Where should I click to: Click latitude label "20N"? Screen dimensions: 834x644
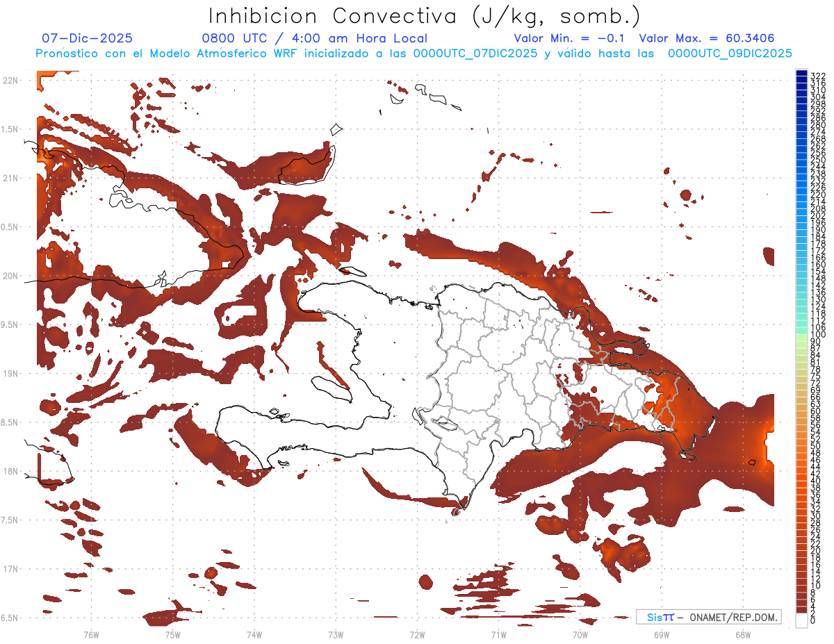pyautogui.click(x=10, y=276)
